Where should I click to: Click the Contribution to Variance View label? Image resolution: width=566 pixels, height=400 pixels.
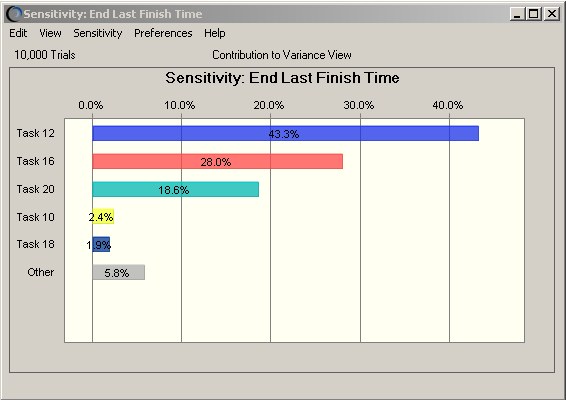(282, 55)
